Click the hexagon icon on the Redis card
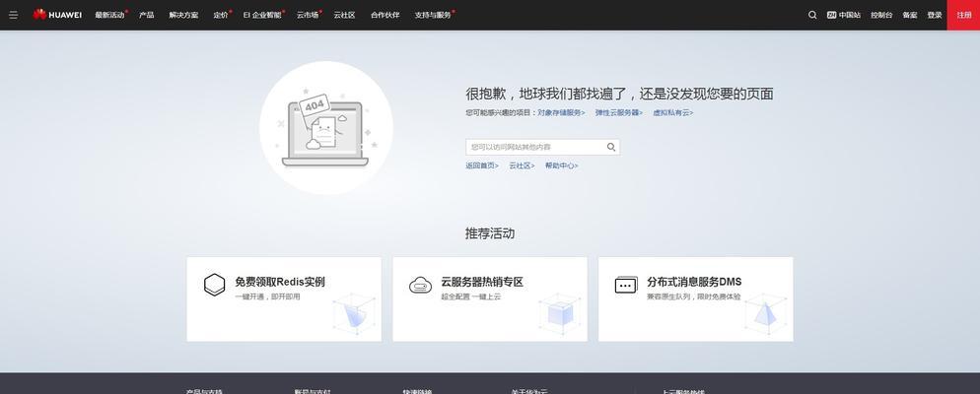980x394 pixels. point(214,285)
